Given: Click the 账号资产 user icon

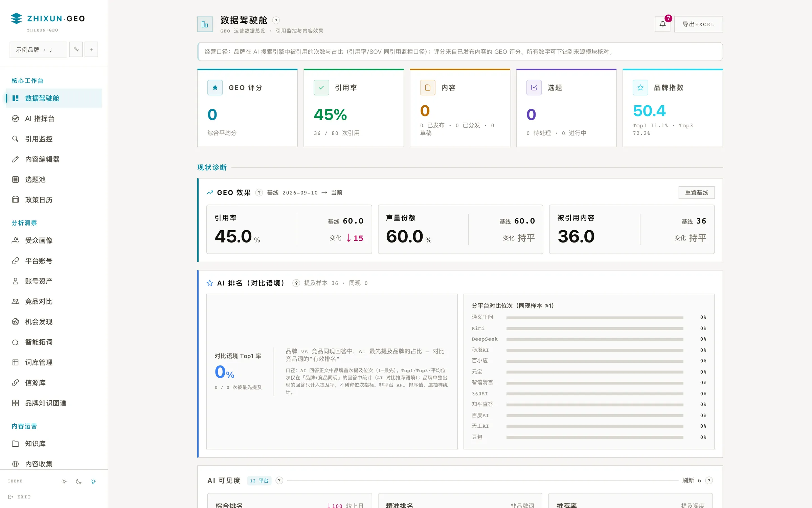Looking at the screenshot, I should [x=16, y=281].
